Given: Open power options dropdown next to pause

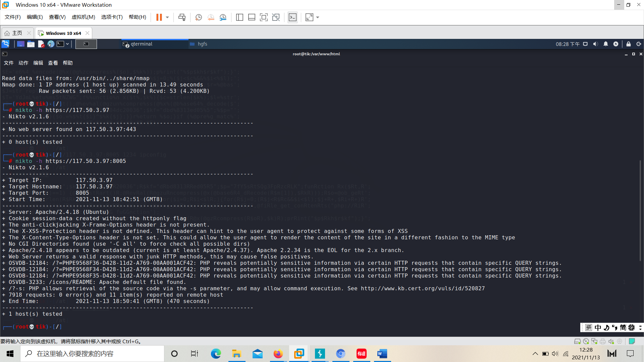Looking at the screenshot, I should pos(167,17).
